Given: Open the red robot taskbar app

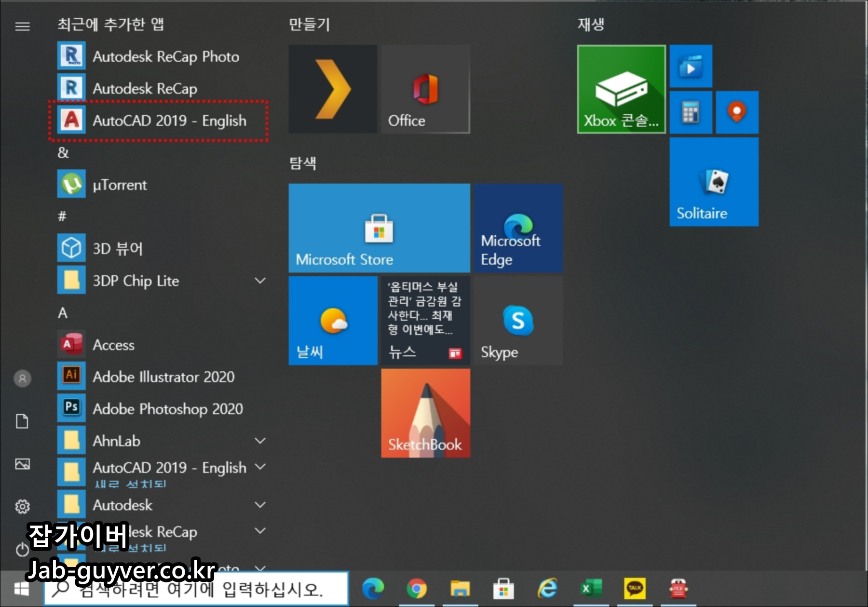Looking at the screenshot, I should pyautogui.click(x=678, y=588).
